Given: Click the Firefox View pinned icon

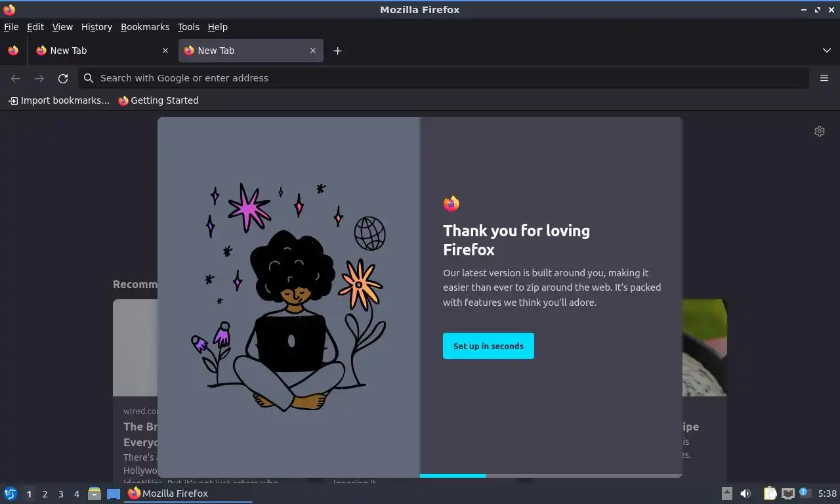Looking at the screenshot, I should pos(13,51).
